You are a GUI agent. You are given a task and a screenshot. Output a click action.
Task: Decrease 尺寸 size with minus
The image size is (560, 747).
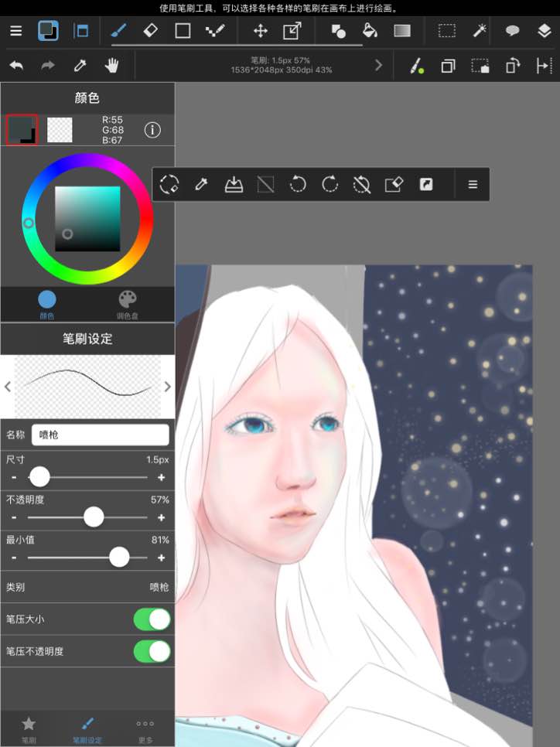pyautogui.click(x=14, y=477)
